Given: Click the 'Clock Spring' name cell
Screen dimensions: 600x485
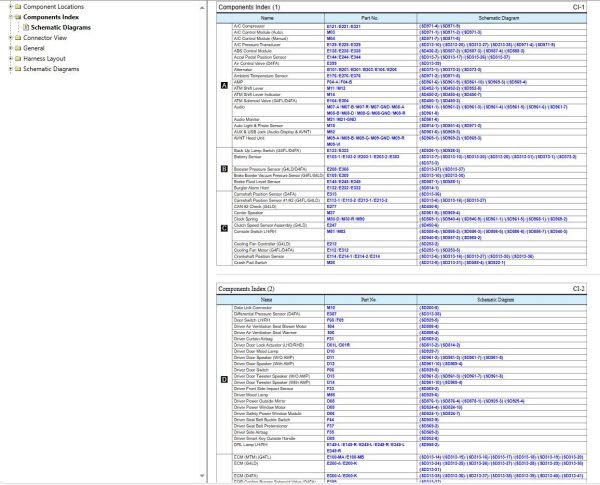Looking at the screenshot, I should pyautogui.click(x=278, y=219).
